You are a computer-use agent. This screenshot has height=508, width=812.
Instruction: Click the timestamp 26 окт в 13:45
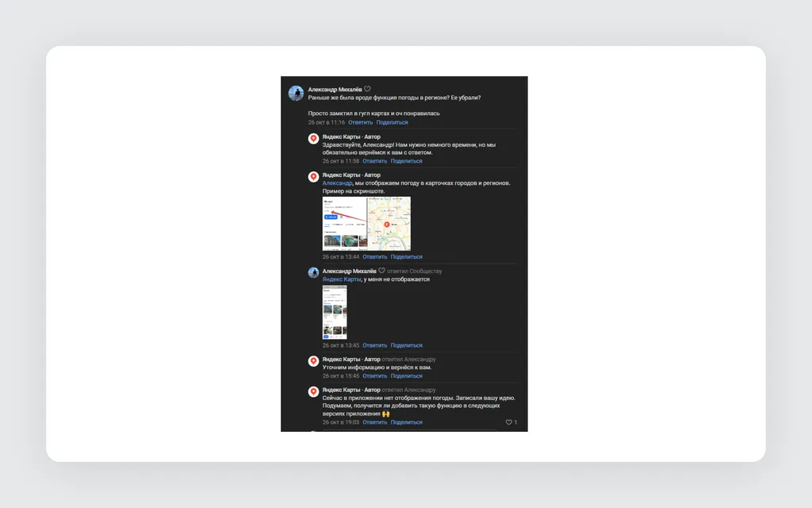pyautogui.click(x=341, y=345)
